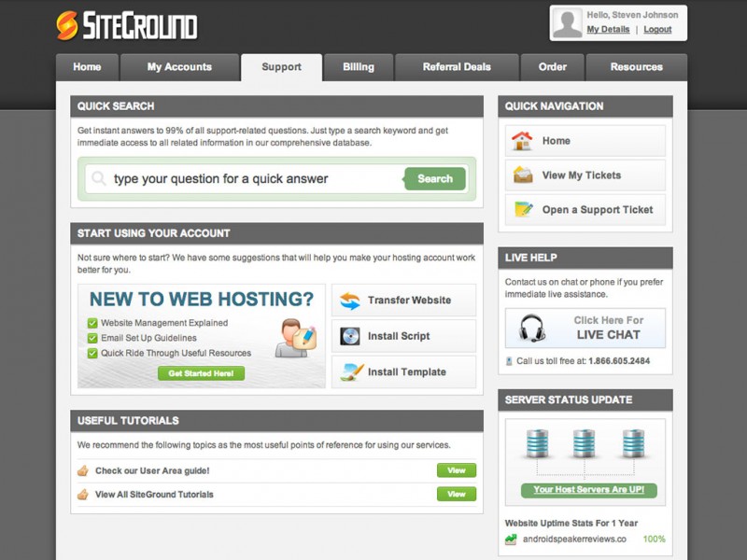
Task: Click View All SiteGround Tutorials text
Action: 154,495
